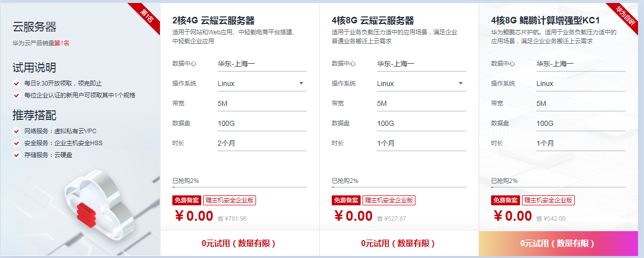
Task: Click 4核8G 鲲鹏计算增强型KC1 title
Action: click(545, 20)
